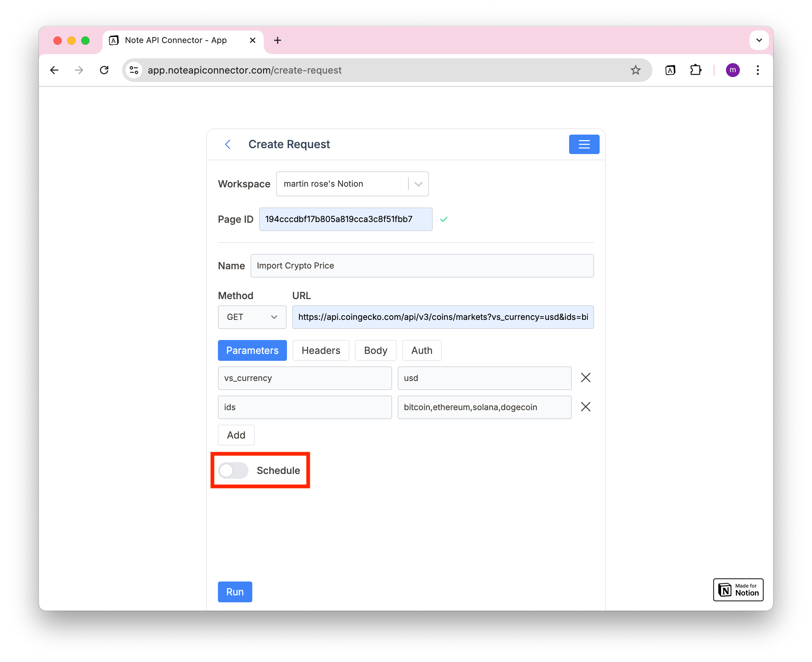Delete the ids parameter row
Screen dimensions: 812x662
[585, 407]
